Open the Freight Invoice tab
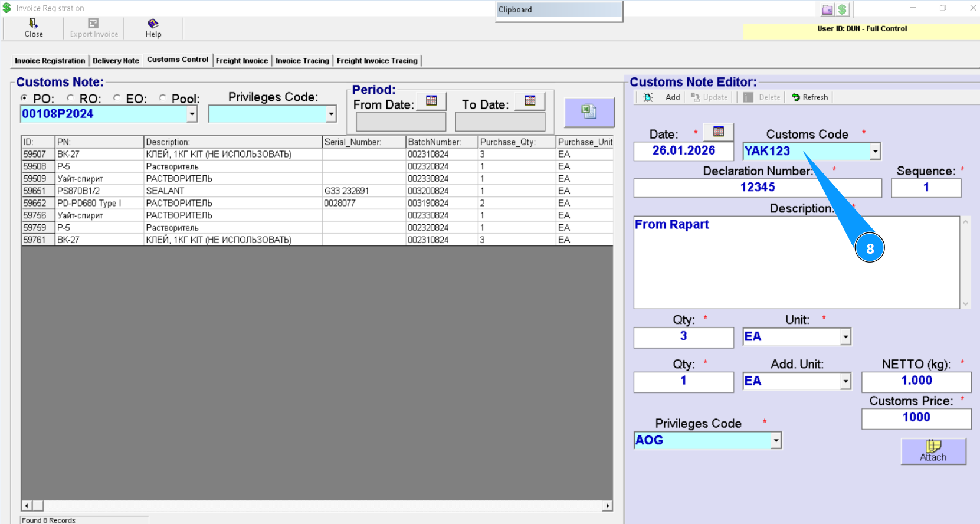The image size is (980, 524). coord(242,61)
